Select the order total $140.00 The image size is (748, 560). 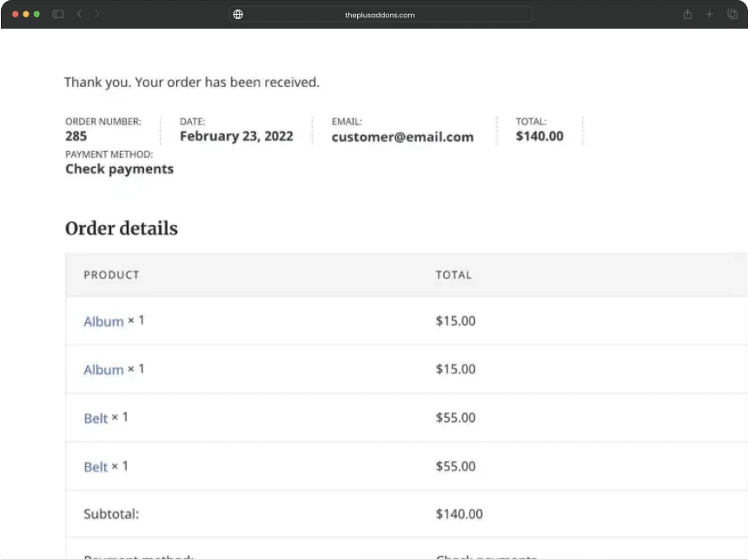coord(539,135)
